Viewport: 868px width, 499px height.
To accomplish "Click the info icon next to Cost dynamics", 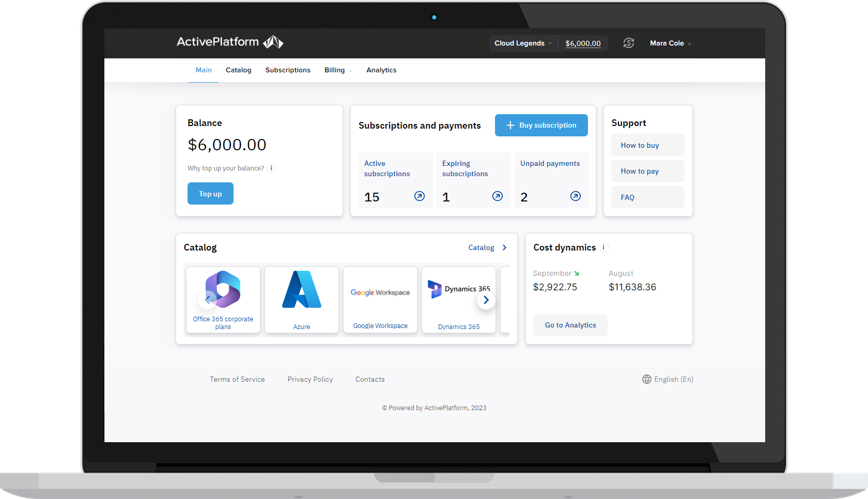I will pyautogui.click(x=603, y=247).
